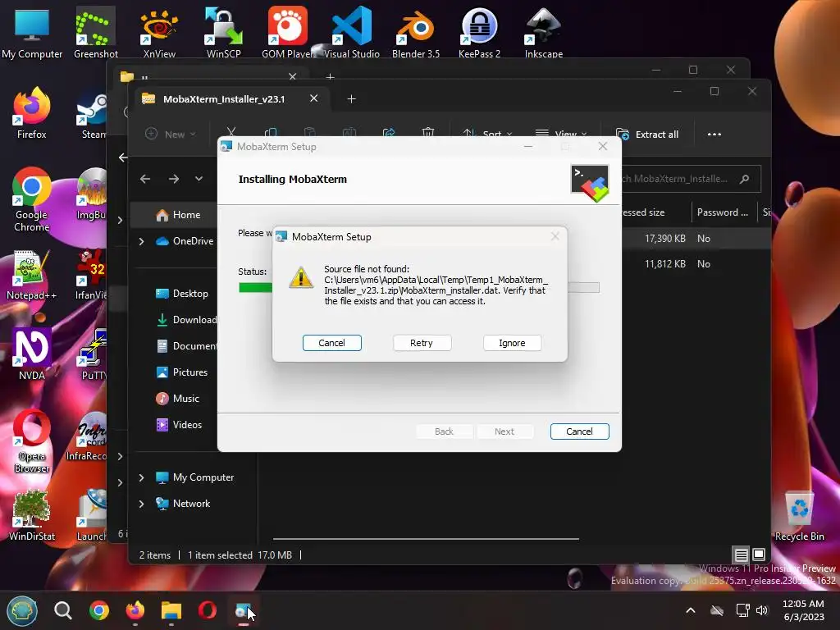Launch Notepad++ desktop shortcut
Viewport: 840px width, 630px height.
[x=32, y=274]
